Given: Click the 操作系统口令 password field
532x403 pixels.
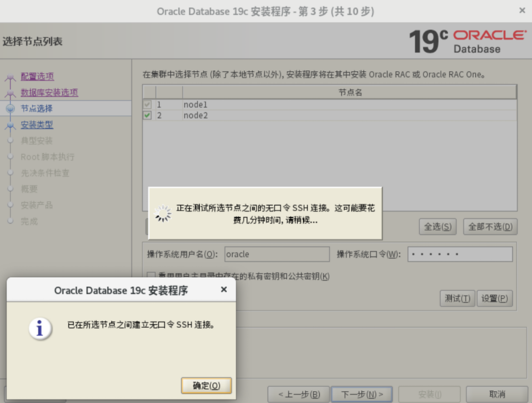Looking at the screenshot, I should (x=460, y=254).
